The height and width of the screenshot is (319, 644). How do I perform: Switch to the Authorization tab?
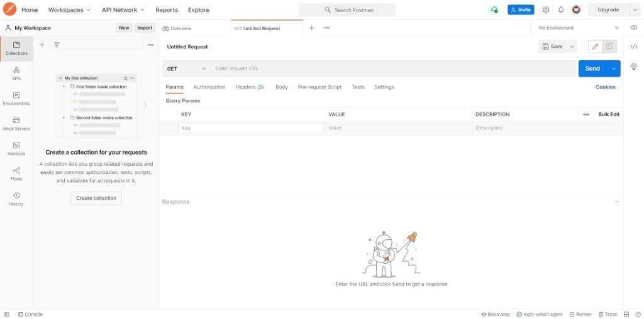coord(209,87)
